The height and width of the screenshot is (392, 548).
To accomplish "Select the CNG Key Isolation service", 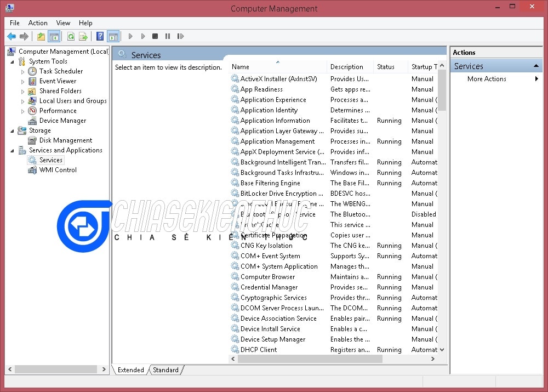I will [266, 246].
